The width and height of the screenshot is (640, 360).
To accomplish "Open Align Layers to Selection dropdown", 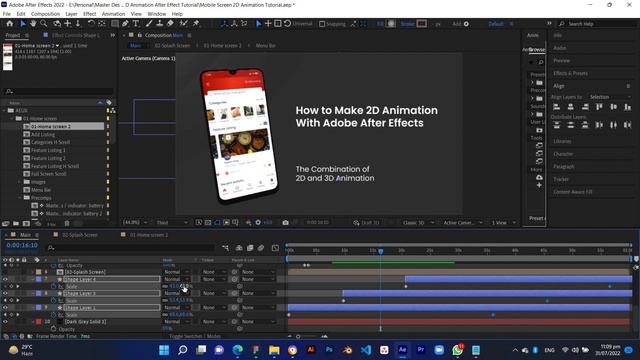I will (610, 97).
